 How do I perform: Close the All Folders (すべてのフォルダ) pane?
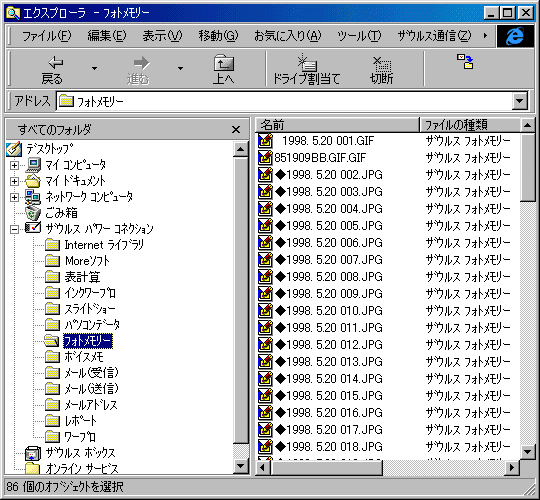236,130
